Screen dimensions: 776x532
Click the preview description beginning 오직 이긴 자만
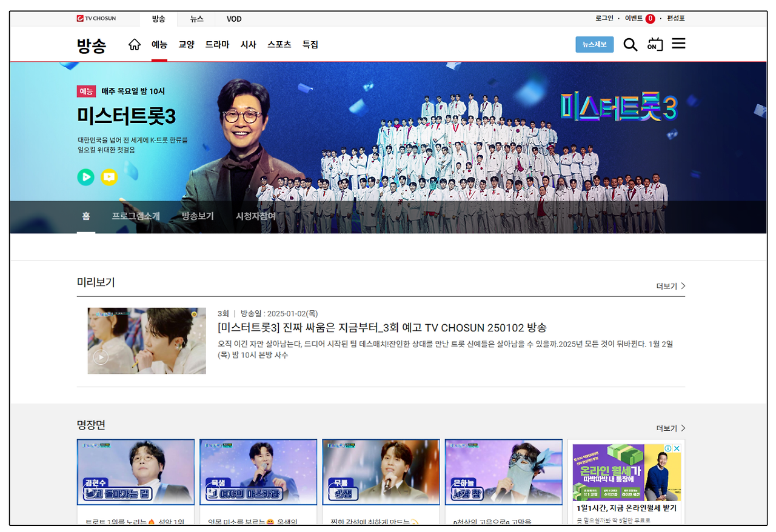click(445, 350)
